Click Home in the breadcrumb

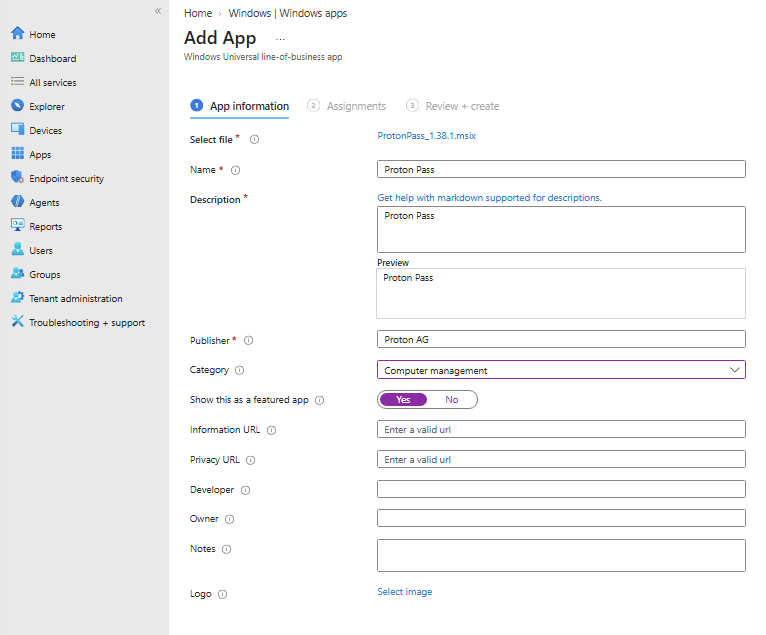(198, 13)
